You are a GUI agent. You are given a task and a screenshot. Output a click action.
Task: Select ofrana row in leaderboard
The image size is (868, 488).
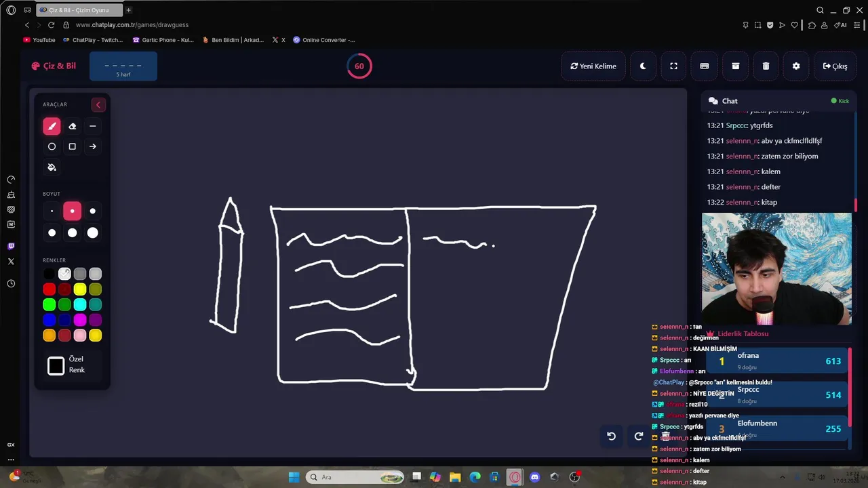(x=777, y=361)
